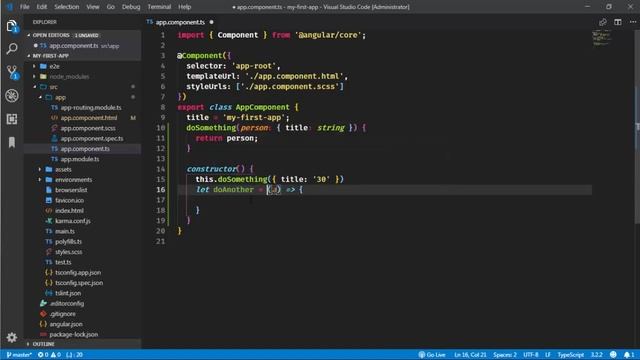Screen dimensions: 640x360
Task: Expand the assets folder
Action: coord(63,169)
